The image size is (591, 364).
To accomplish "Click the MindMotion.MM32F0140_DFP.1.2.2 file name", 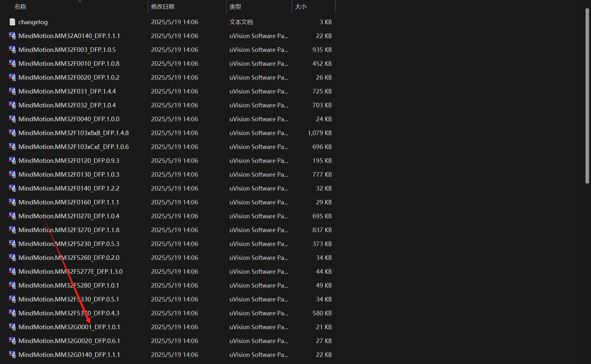I will (x=69, y=188).
